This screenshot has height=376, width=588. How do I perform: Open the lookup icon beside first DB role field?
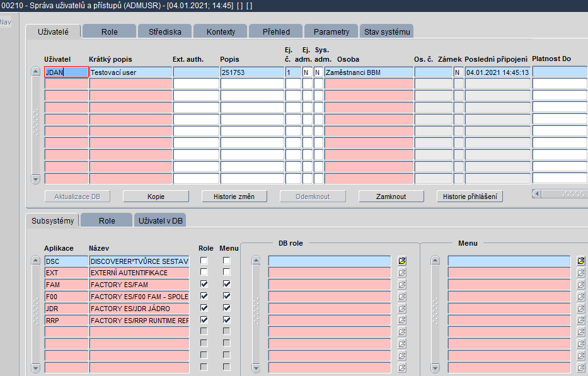tap(402, 261)
